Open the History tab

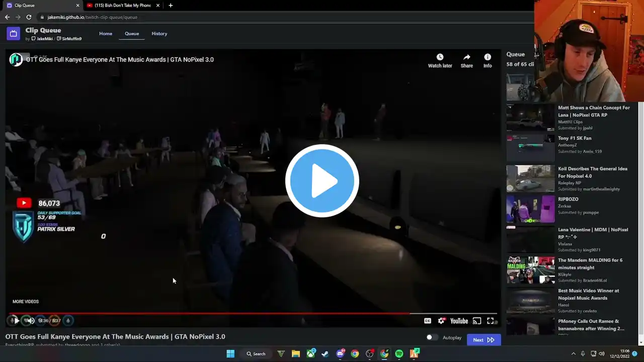[159, 34]
